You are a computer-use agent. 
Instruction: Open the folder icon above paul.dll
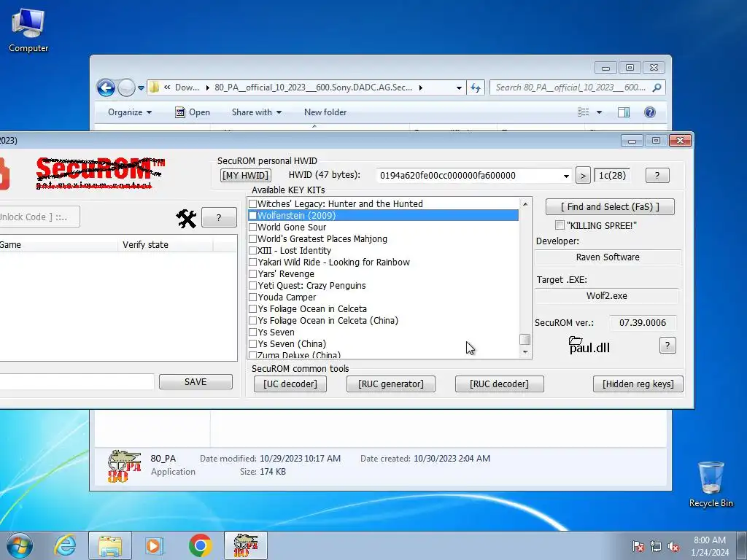click(x=576, y=341)
